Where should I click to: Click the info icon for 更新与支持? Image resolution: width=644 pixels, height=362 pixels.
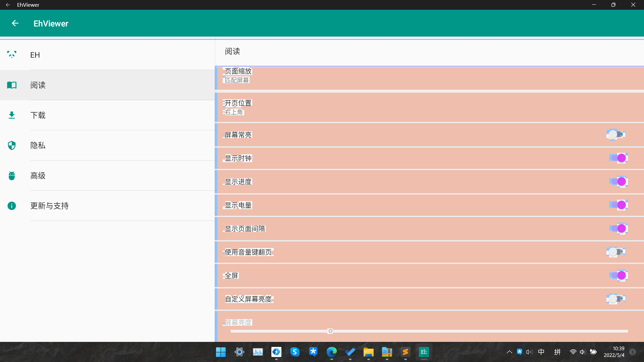pyautogui.click(x=12, y=205)
